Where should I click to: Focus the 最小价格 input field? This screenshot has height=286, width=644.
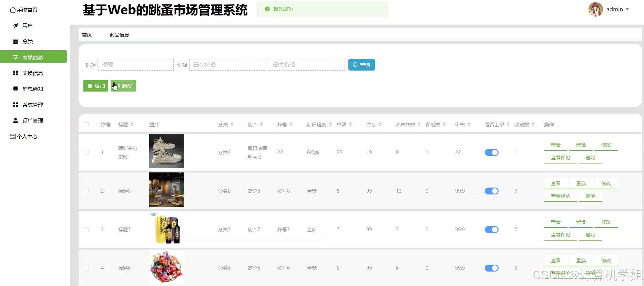tap(227, 65)
